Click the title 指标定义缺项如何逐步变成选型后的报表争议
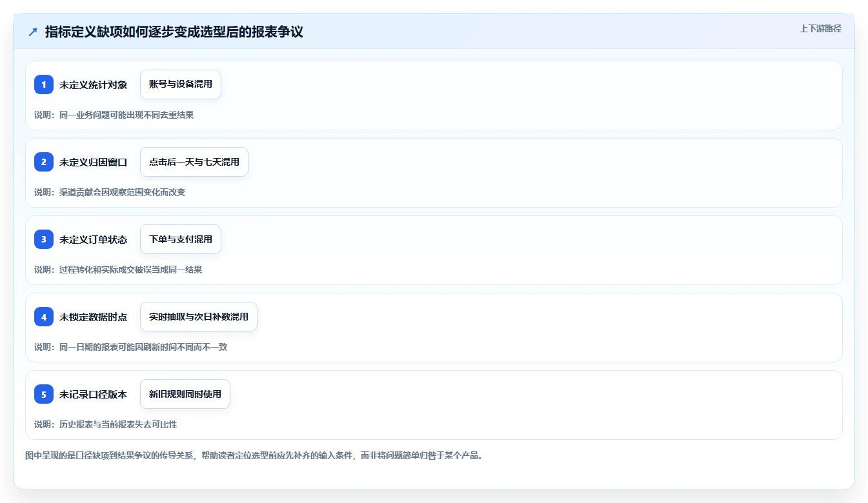 pyautogui.click(x=174, y=32)
